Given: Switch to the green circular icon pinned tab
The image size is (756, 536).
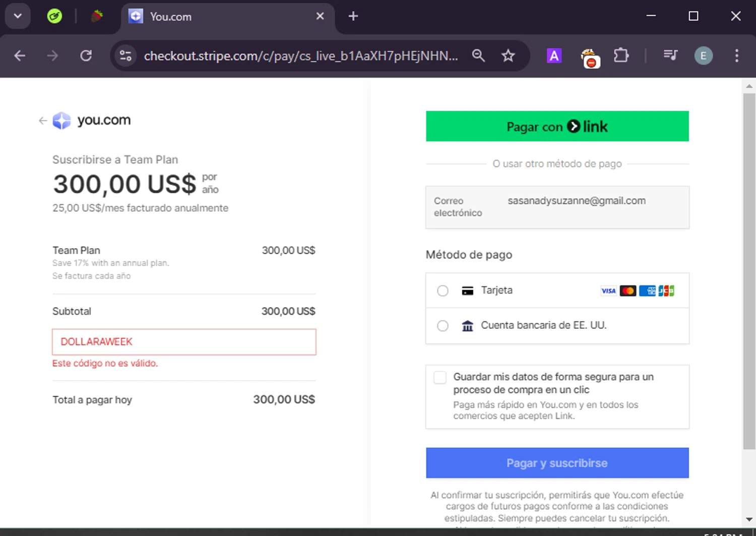Looking at the screenshot, I should tap(54, 16).
